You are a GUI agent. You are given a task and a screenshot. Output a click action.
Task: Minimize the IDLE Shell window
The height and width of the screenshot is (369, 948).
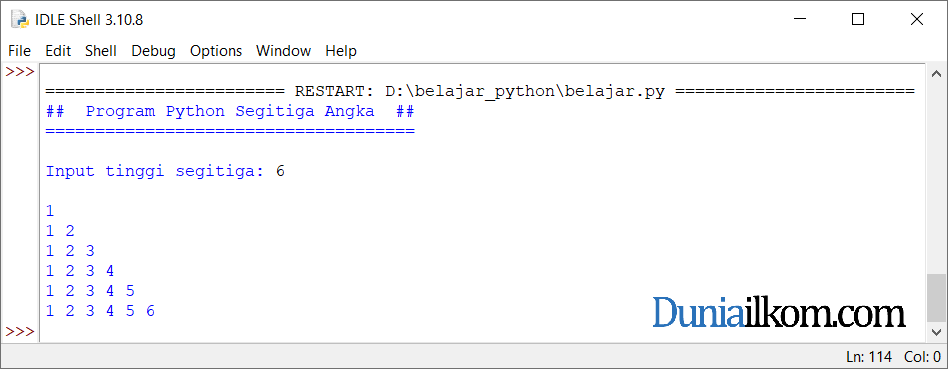pyautogui.click(x=800, y=20)
